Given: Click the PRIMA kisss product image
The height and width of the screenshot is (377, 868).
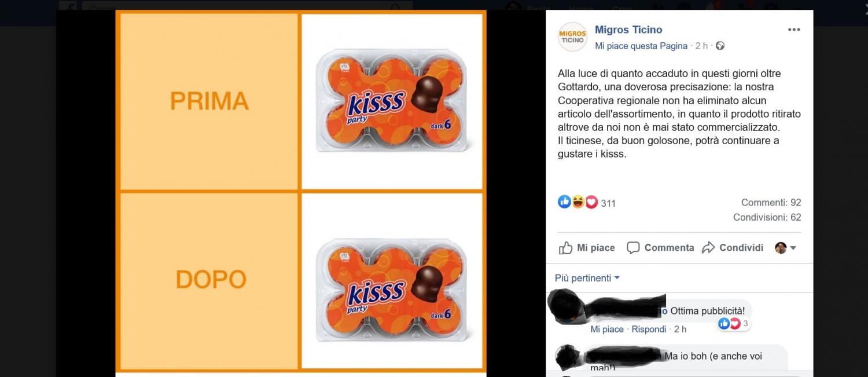Looking at the screenshot, I should 392,102.
